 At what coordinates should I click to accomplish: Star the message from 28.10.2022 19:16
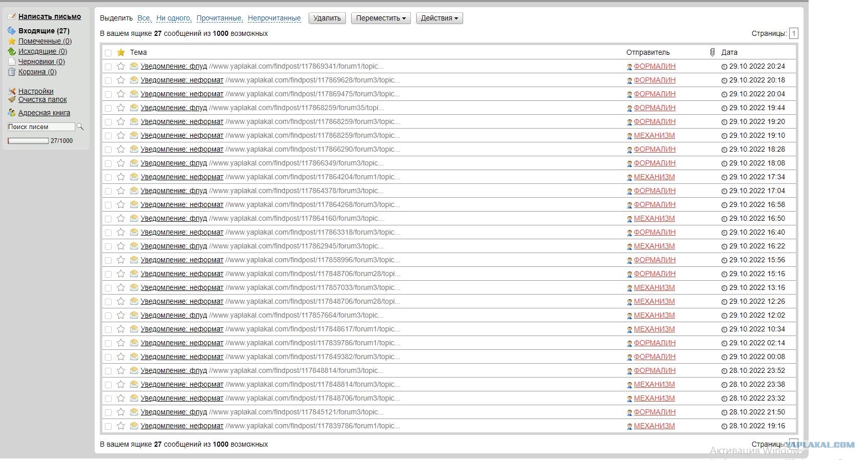tap(121, 426)
